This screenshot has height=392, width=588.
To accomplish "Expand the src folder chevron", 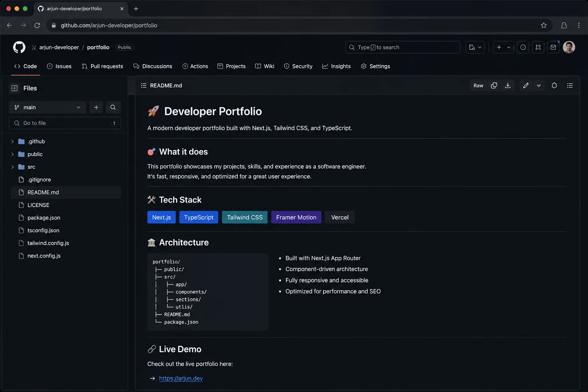I will [13, 167].
